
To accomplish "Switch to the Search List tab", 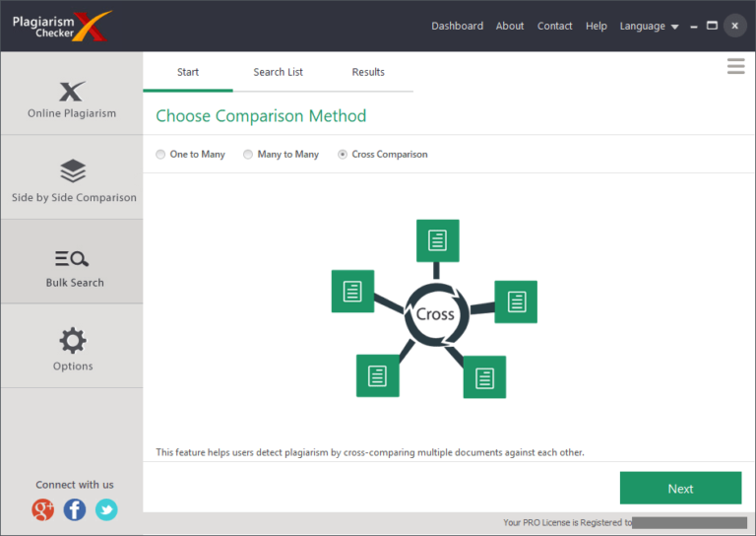I will click(x=279, y=72).
